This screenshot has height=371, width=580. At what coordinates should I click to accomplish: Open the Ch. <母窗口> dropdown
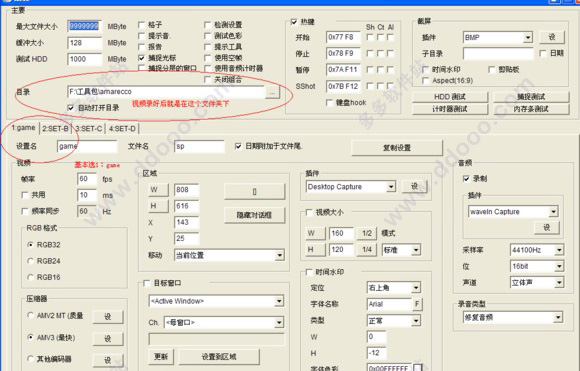279,323
